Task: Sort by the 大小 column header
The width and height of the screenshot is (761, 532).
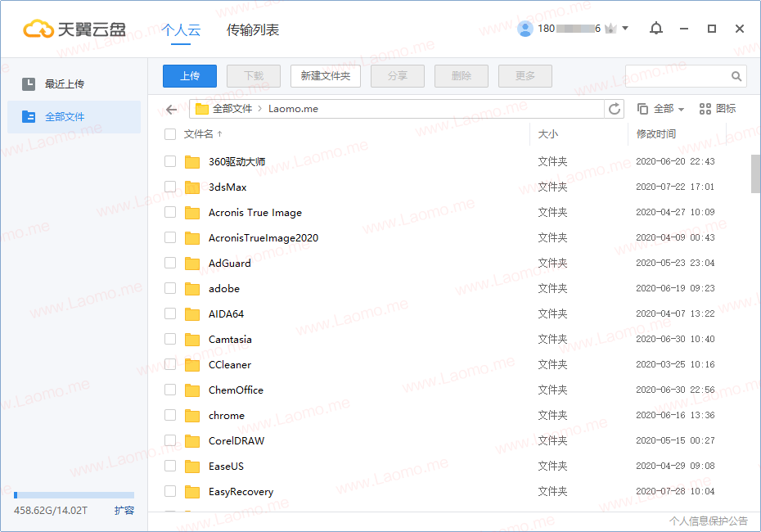Action: [548, 134]
